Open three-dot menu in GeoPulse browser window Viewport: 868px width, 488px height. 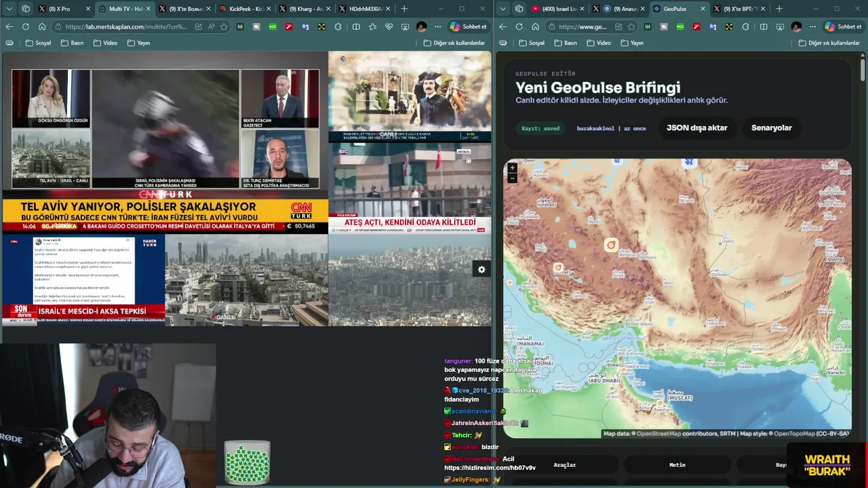pos(812,26)
